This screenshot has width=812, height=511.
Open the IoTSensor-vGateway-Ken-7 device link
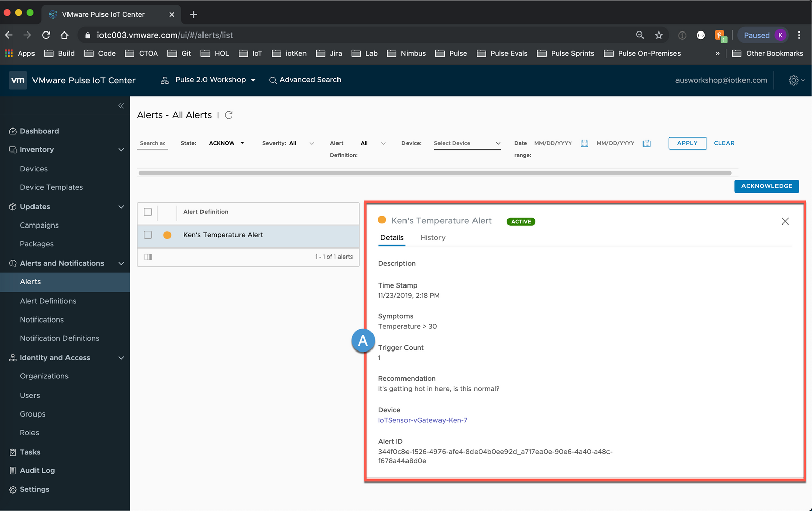coord(422,420)
